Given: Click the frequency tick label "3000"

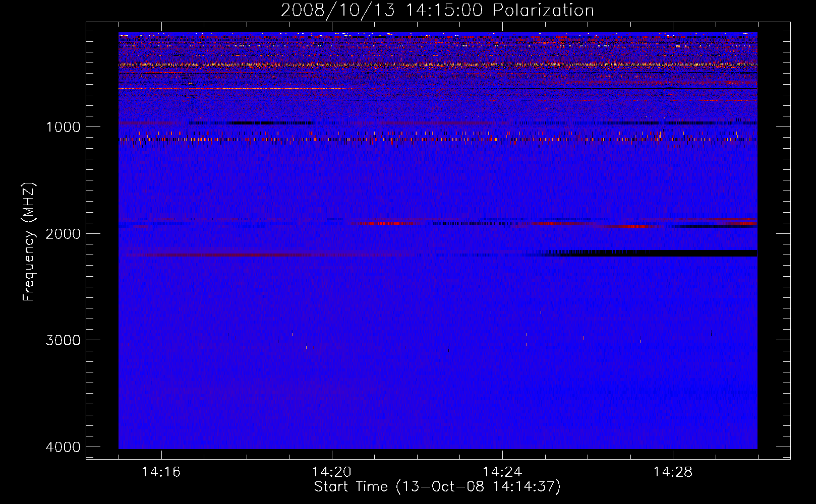Looking at the screenshot, I should point(63,340).
